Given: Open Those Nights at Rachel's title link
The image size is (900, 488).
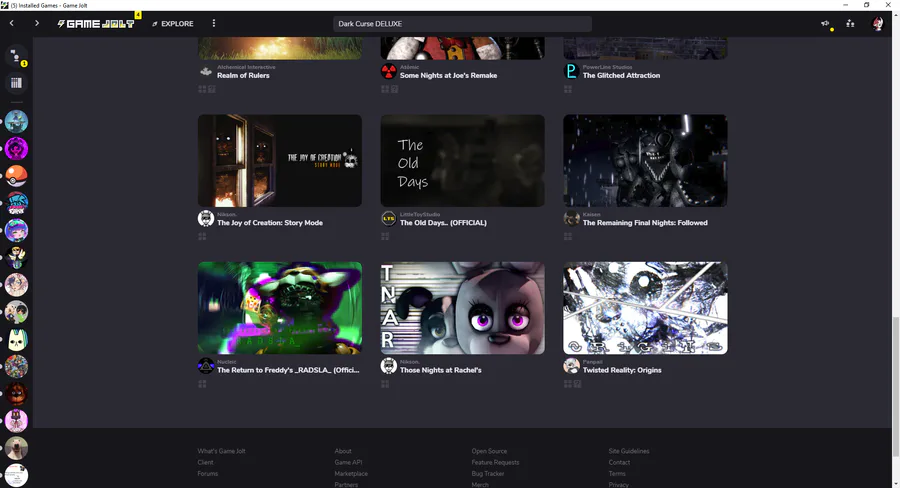Looking at the screenshot, I should (x=441, y=370).
